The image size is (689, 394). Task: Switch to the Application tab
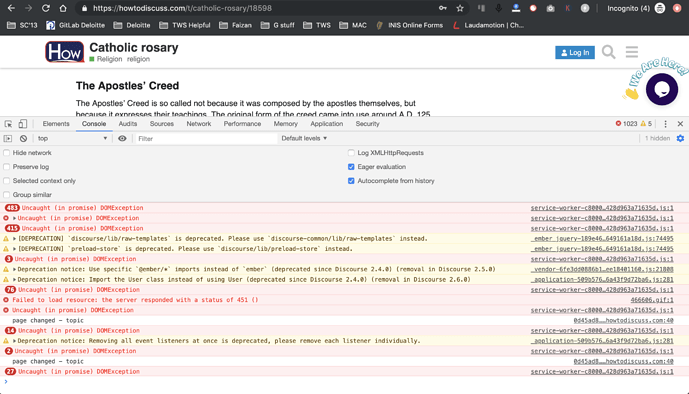click(x=326, y=124)
